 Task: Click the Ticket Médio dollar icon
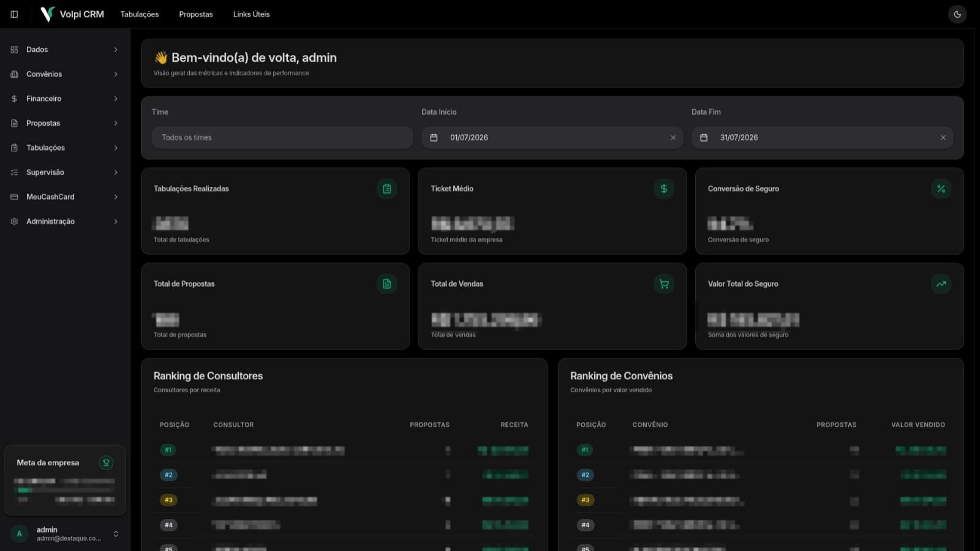pos(664,189)
